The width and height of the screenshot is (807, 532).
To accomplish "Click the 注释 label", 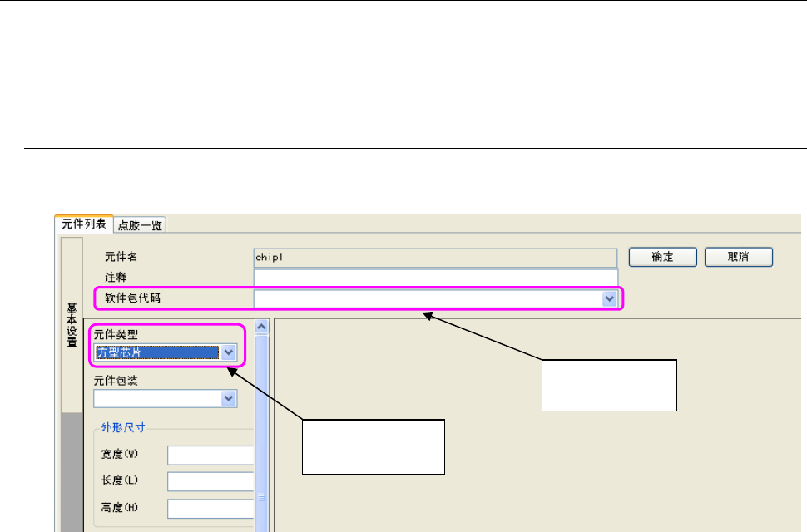I will tap(116, 278).
